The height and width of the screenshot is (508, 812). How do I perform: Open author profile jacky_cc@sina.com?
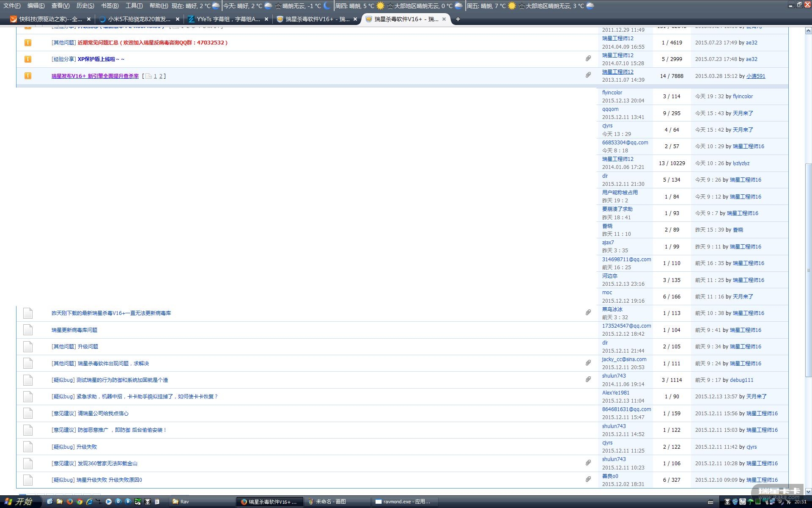pyautogui.click(x=624, y=359)
